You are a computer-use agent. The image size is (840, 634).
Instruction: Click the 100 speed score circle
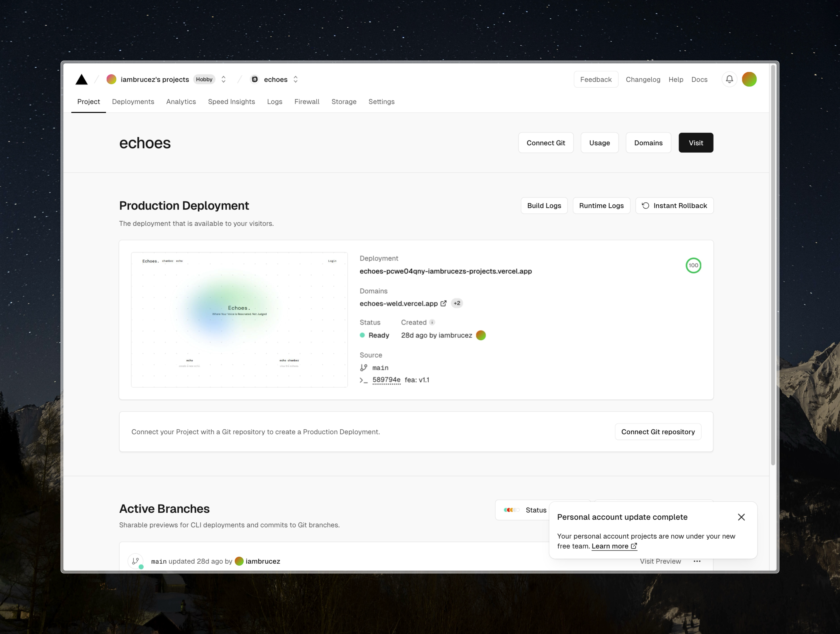point(693,265)
